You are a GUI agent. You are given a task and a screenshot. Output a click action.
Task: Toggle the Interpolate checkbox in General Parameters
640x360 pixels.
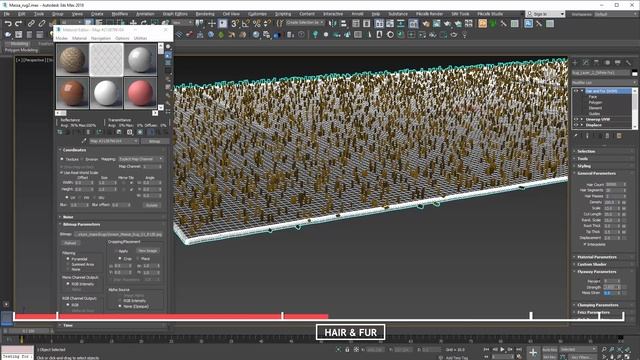[585, 244]
